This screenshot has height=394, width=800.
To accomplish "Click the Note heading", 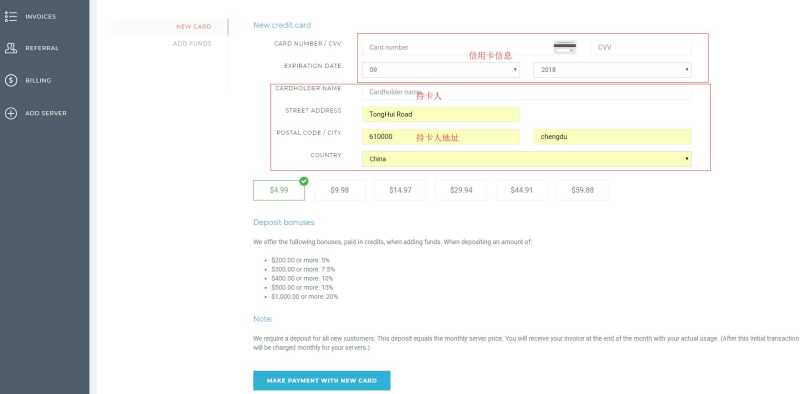I will click(x=263, y=319).
